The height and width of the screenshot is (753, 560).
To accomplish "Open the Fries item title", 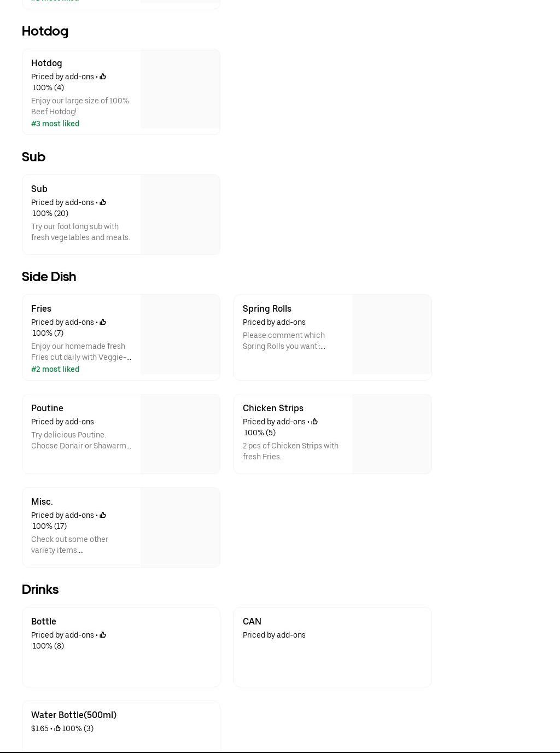I will pos(41,308).
